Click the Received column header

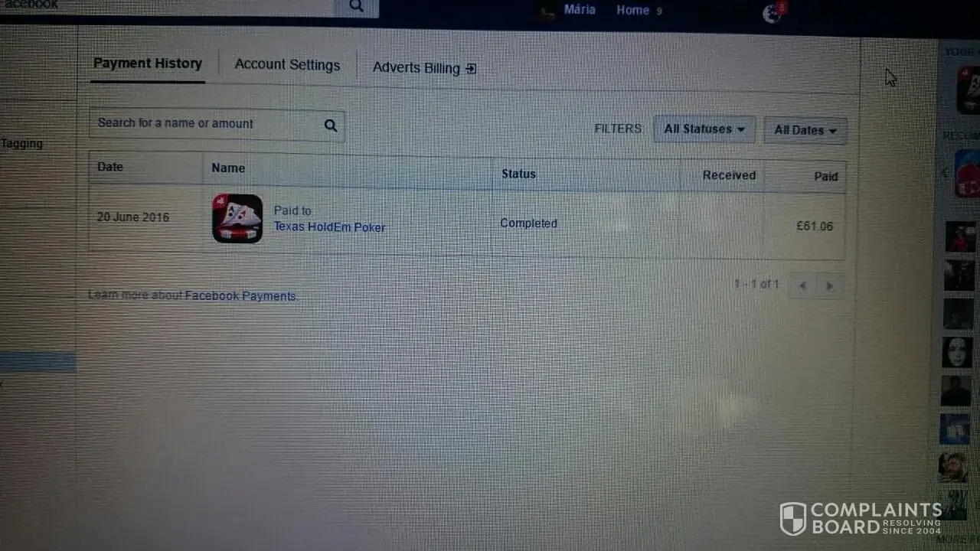pos(729,175)
